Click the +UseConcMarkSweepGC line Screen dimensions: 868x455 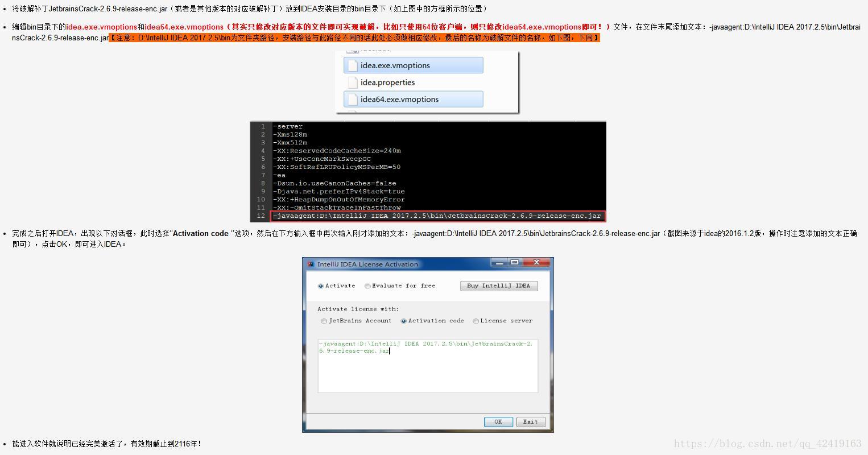click(x=322, y=159)
